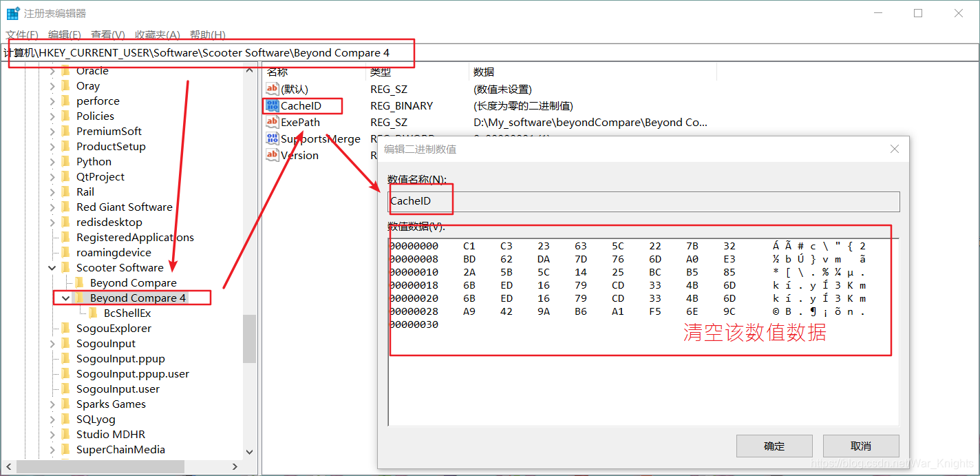
Task: Expand the perforce key chevron
Action: (52, 101)
